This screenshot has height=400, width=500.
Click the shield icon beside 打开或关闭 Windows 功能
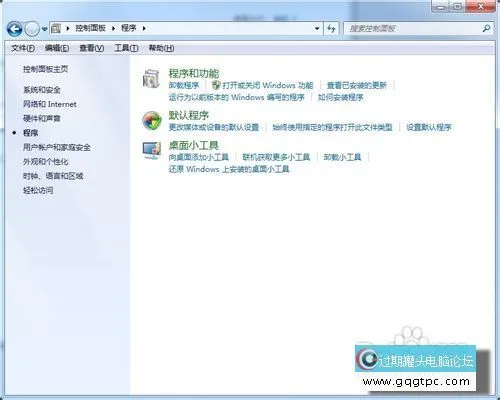pyautogui.click(x=216, y=85)
